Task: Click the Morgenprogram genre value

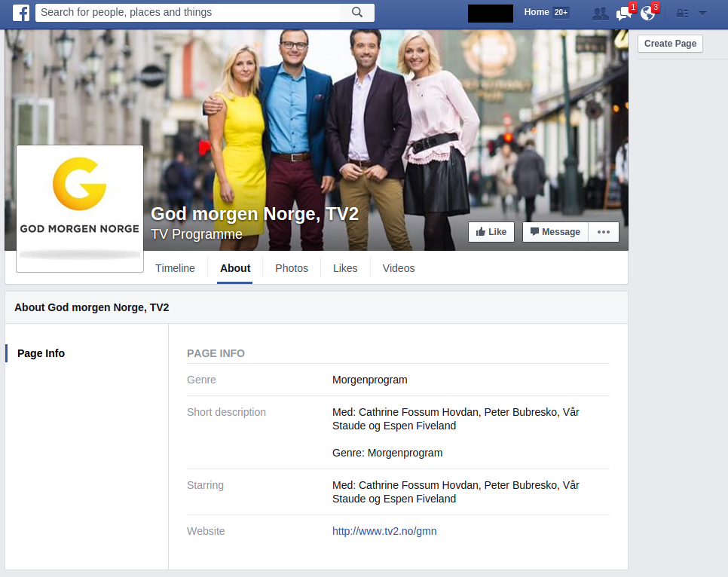Action: pos(369,380)
